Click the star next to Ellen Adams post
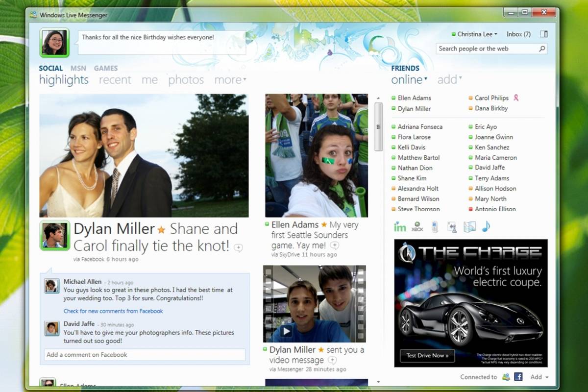Image resolution: width=588 pixels, height=392 pixels. point(324,225)
